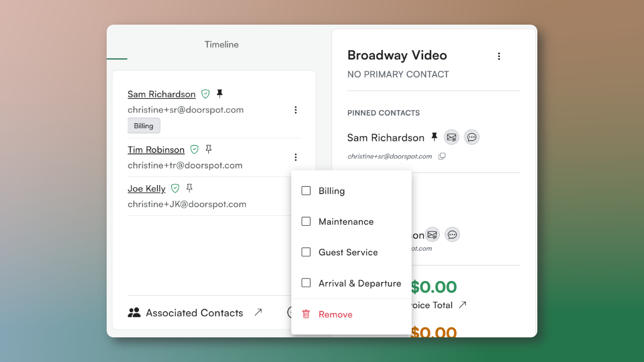Image resolution: width=644 pixels, height=362 pixels.
Task: Copy Sam Richardson's email address
Action: (x=442, y=156)
